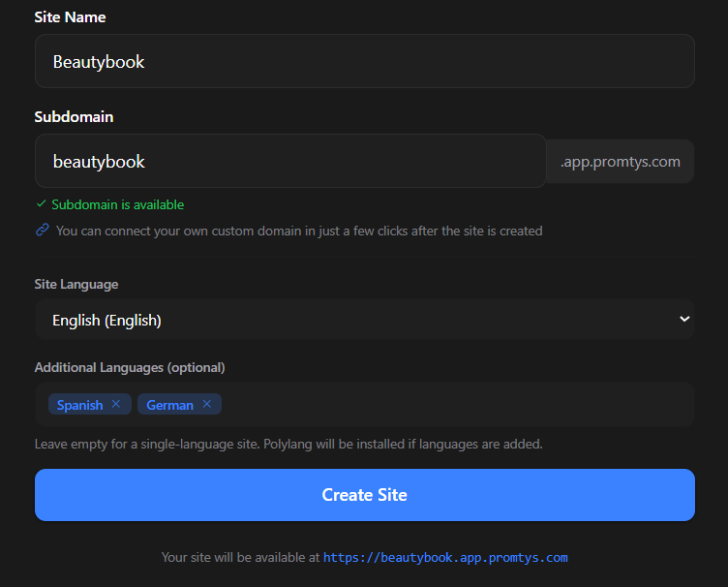728x587 pixels.
Task: Click the Polylang helper text
Action: coord(288,444)
